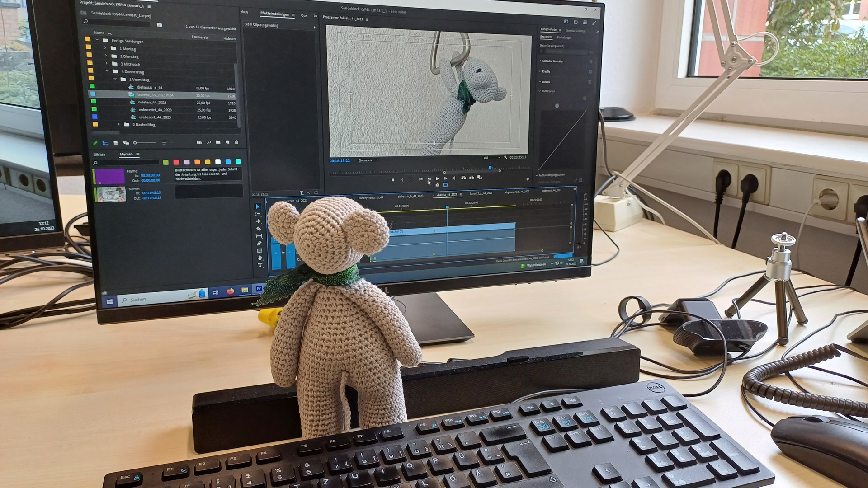Filter markers by green color swatch
Viewport: 868px width, 488px height.
click(166, 162)
